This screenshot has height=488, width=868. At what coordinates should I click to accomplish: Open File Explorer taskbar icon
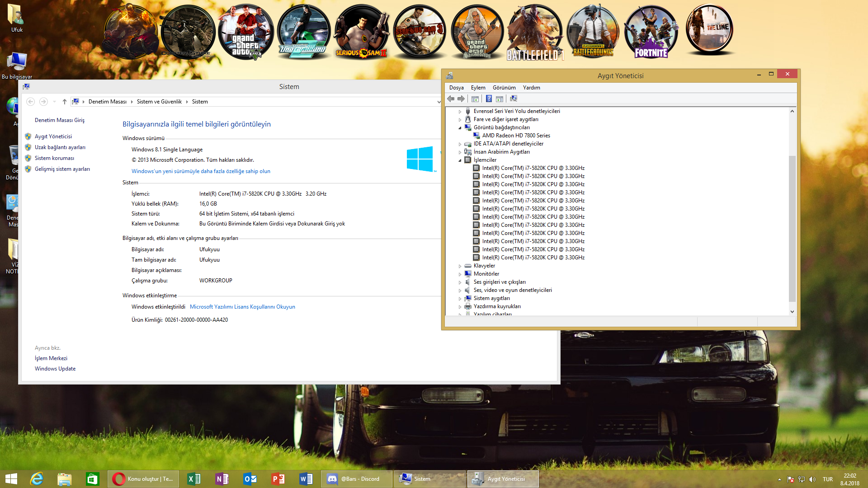[x=65, y=479]
